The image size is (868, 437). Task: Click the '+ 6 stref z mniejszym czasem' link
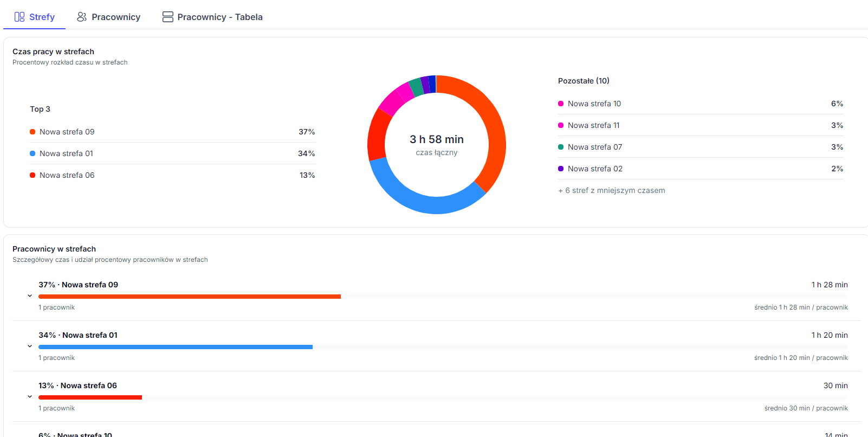tap(612, 190)
